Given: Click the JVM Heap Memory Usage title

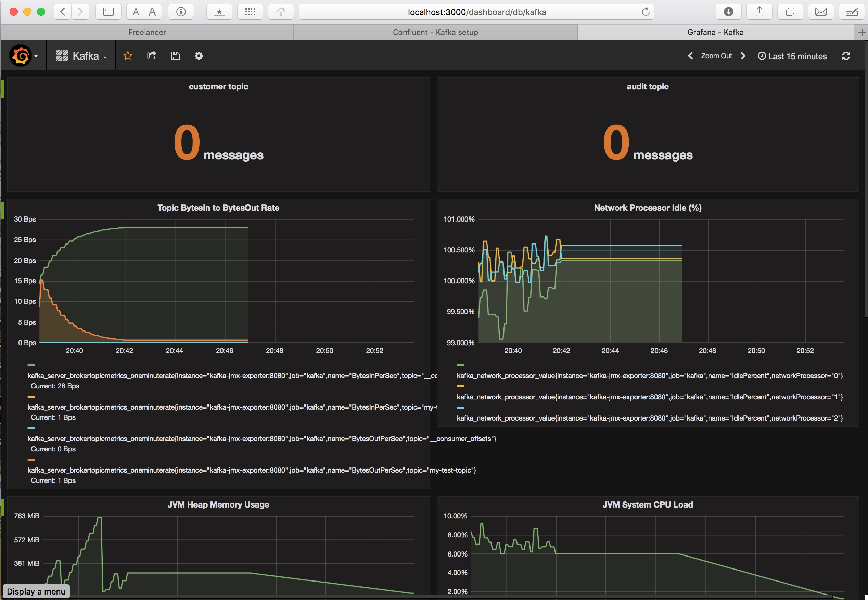Looking at the screenshot, I should pyautogui.click(x=218, y=504).
